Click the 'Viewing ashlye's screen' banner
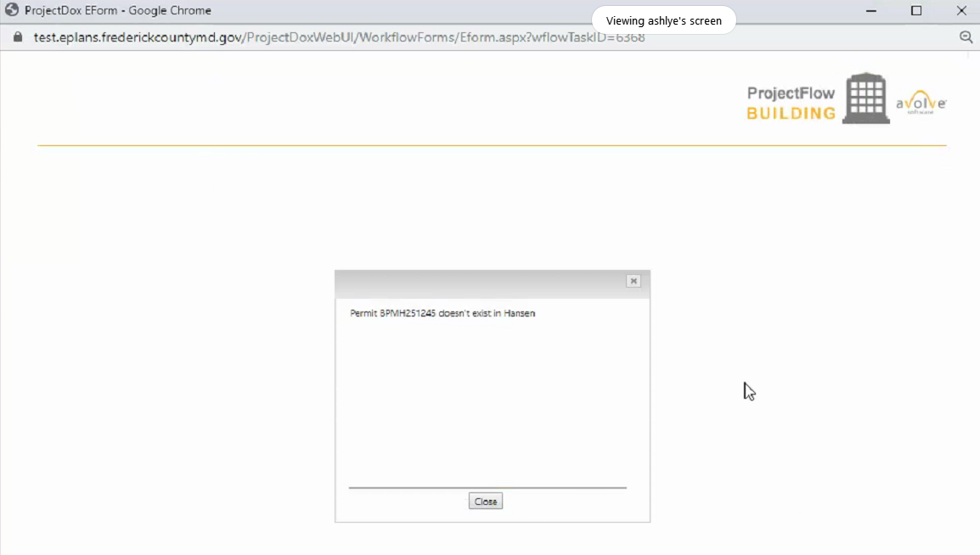 coord(664,20)
